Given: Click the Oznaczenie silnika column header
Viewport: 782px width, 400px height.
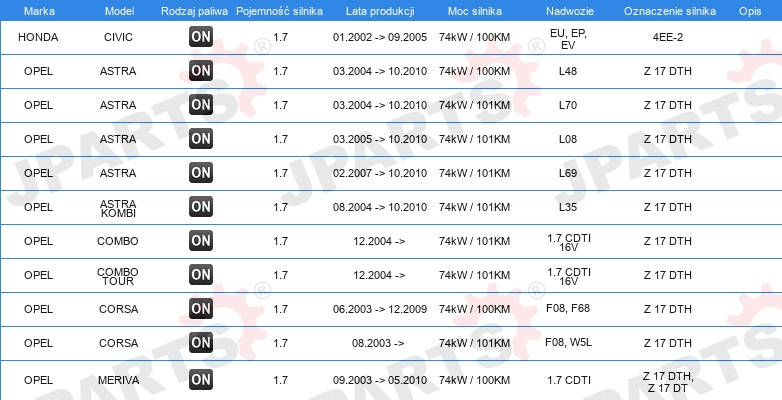Looking at the screenshot, I should pyautogui.click(x=670, y=11).
